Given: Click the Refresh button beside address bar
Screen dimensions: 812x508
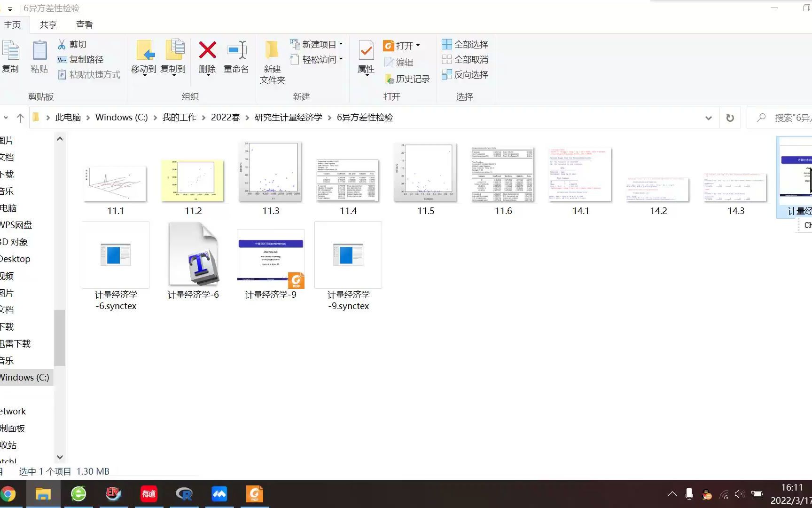Looking at the screenshot, I should tap(730, 118).
